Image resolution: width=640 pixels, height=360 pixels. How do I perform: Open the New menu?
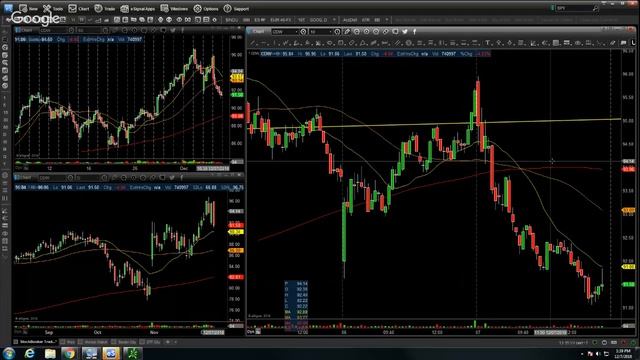tap(28, 8)
